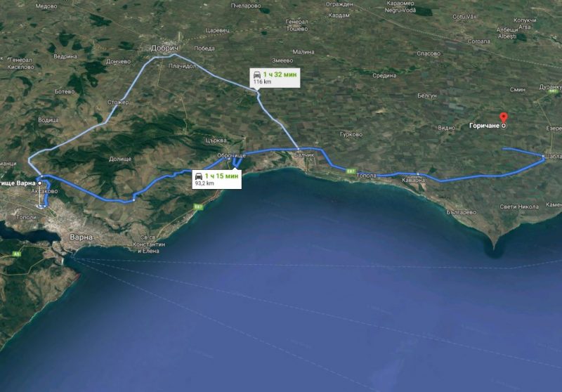This screenshot has width=562, height=392.
Task: Click the Шабла town label
Action: click(553, 157)
